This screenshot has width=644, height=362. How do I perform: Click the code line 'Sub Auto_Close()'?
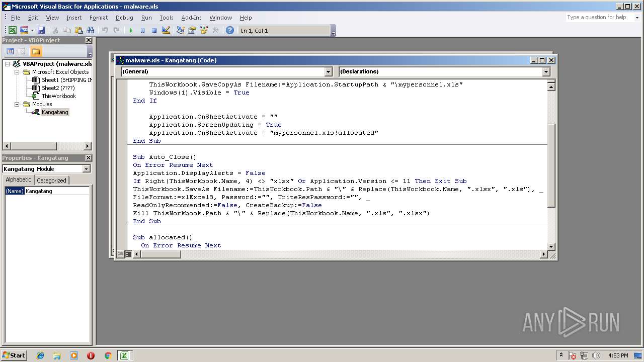pyautogui.click(x=165, y=157)
